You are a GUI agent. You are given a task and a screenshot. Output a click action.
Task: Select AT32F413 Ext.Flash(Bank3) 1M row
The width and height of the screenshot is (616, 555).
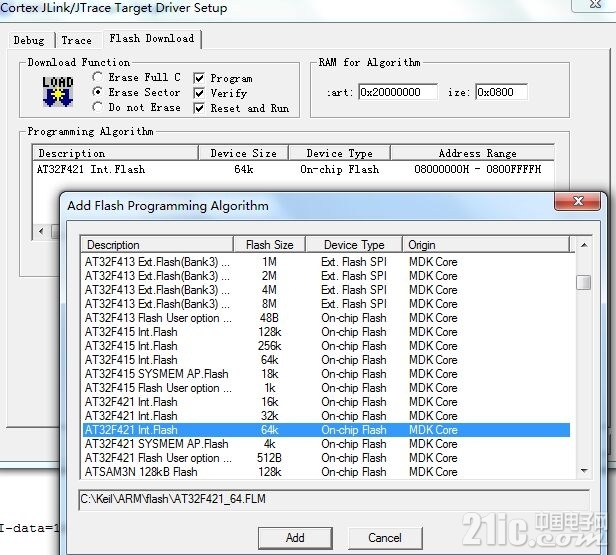pos(326,262)
